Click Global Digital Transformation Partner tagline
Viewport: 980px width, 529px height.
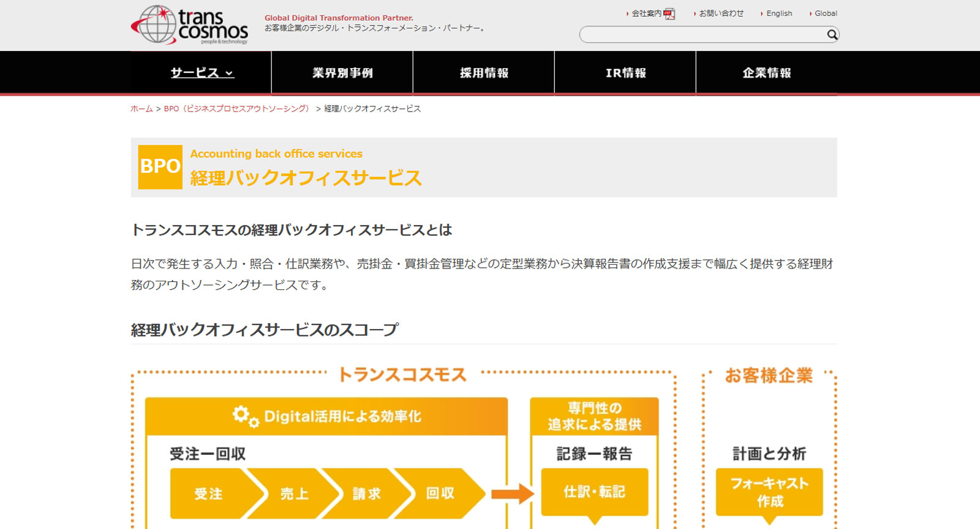tap(339, 18)
